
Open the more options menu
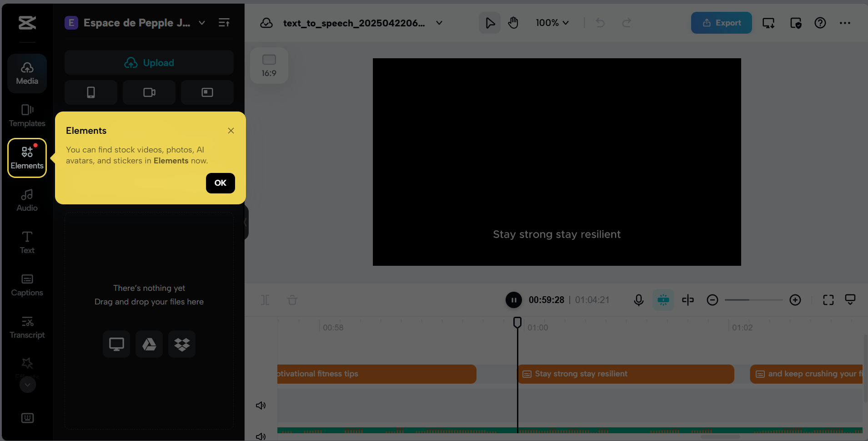click(845, 23)
